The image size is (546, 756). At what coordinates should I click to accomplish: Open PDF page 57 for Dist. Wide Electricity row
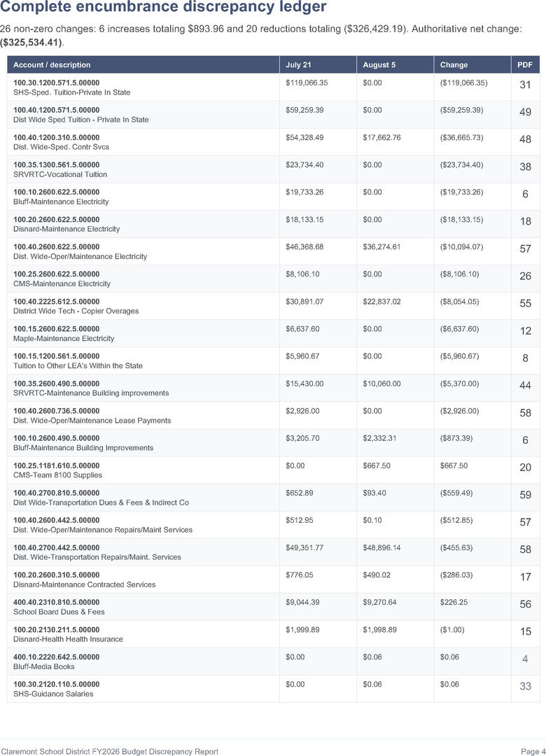click(525, 248)
